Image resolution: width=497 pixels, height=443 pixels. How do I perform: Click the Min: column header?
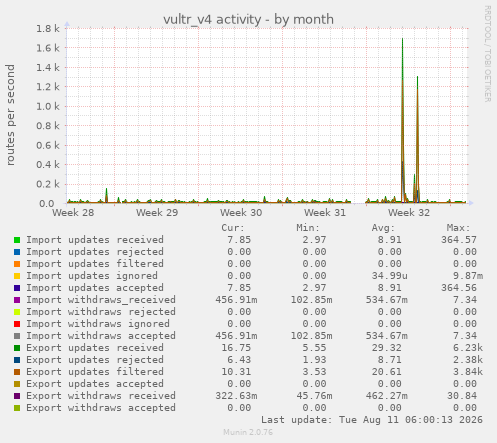tap(308, 228)
